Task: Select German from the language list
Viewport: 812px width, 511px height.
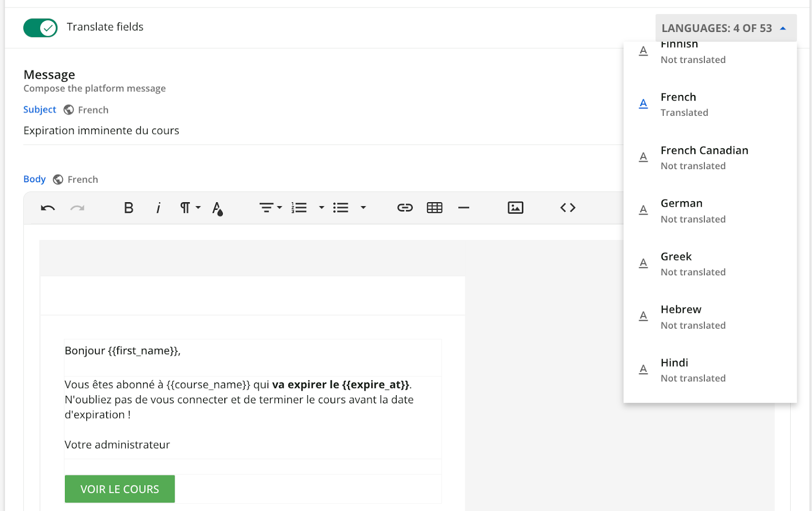Action: coord(682,210)
